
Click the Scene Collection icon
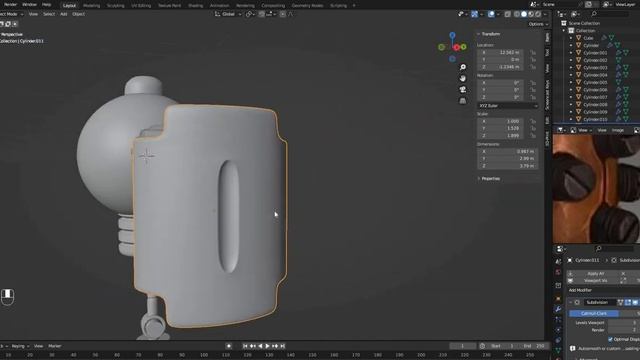coord(564,23)
